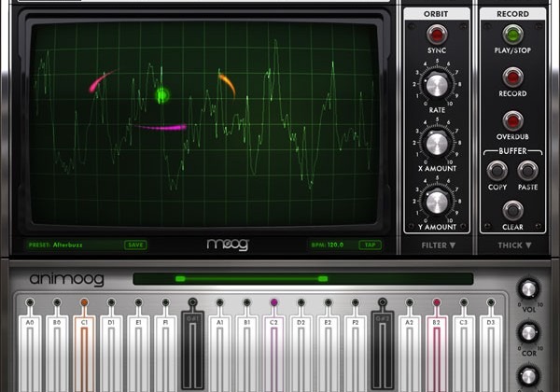
Task: Click the moog logo
Action: coord(228,245)
